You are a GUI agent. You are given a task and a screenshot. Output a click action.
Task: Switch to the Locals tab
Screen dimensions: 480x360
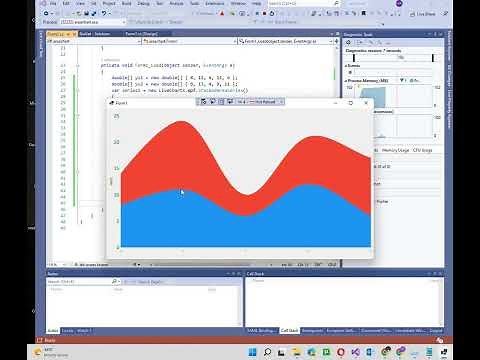pos(68,331)
